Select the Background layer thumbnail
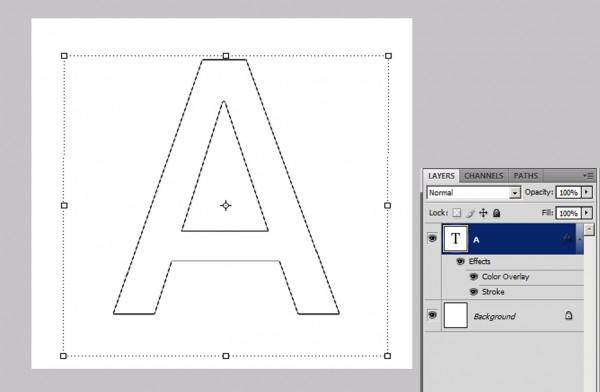Image resolution: width=600 pixels, height=392 pixels. pyautogui.click(x=455, y=315)
